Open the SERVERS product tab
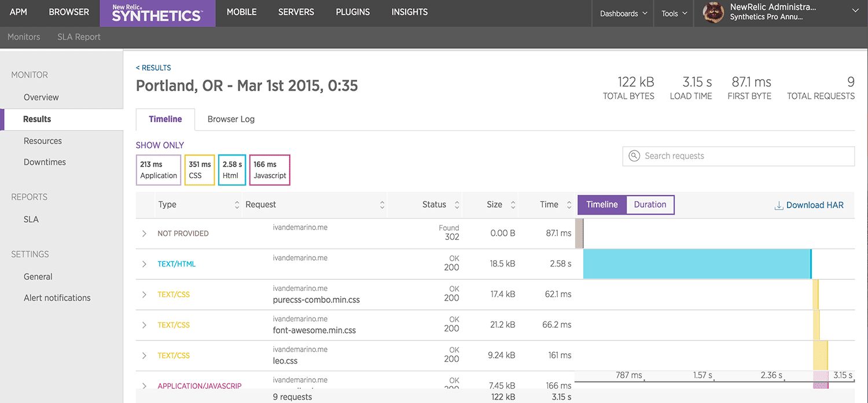This screenshot has height=403, width=868. [x=296, y=12]
